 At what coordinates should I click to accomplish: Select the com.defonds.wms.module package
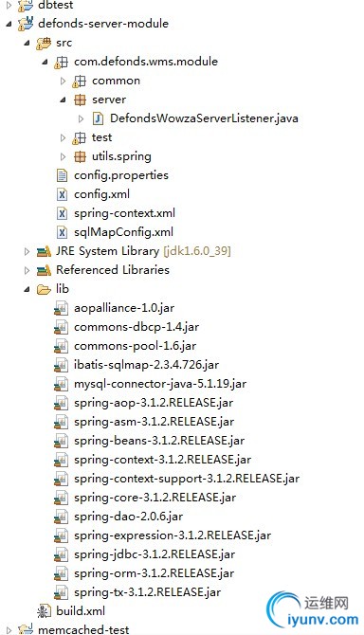pyautogui.click(x=146, y=62)
